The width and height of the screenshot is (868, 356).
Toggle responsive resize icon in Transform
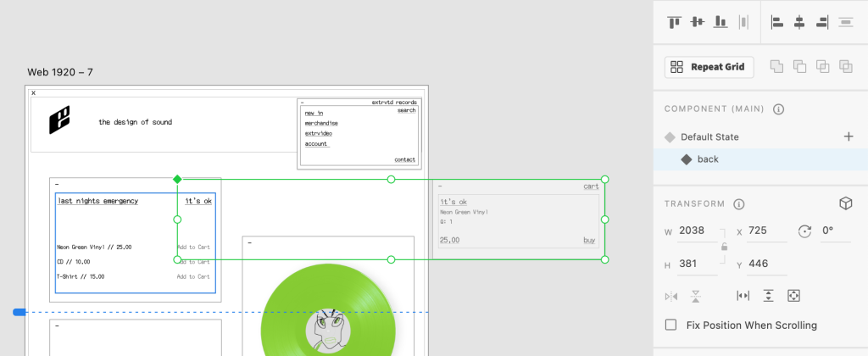[793, 296]
